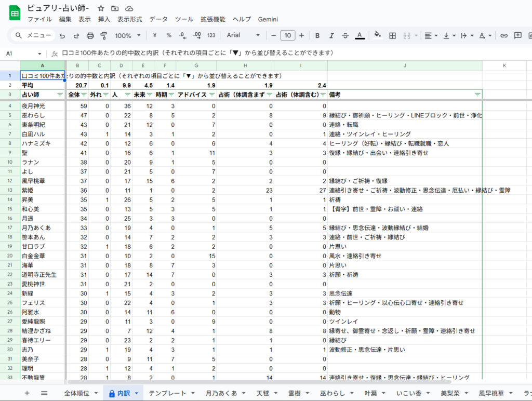Open the fill color paint bucket
Viewport: 532px width, 401px height.
tap(378, 35)
